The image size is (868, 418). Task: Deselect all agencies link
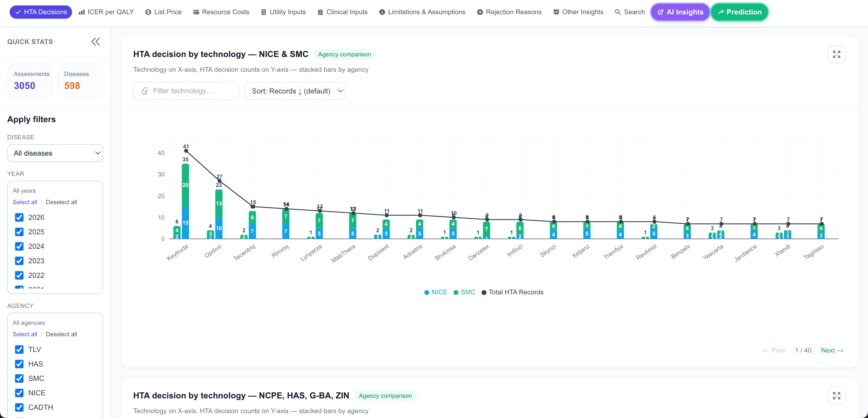61,334
